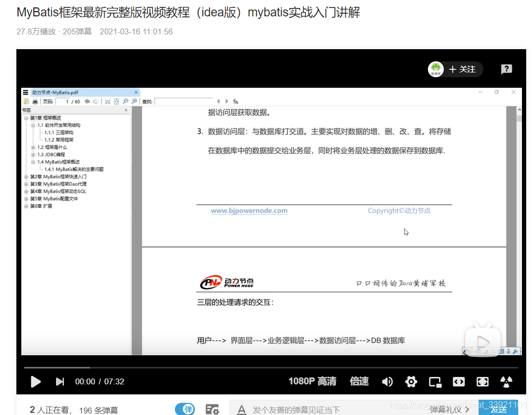Click the fit page icon in PDF toolbar
The height and width of the screenshot is (415, 532).
pos(116,102)
